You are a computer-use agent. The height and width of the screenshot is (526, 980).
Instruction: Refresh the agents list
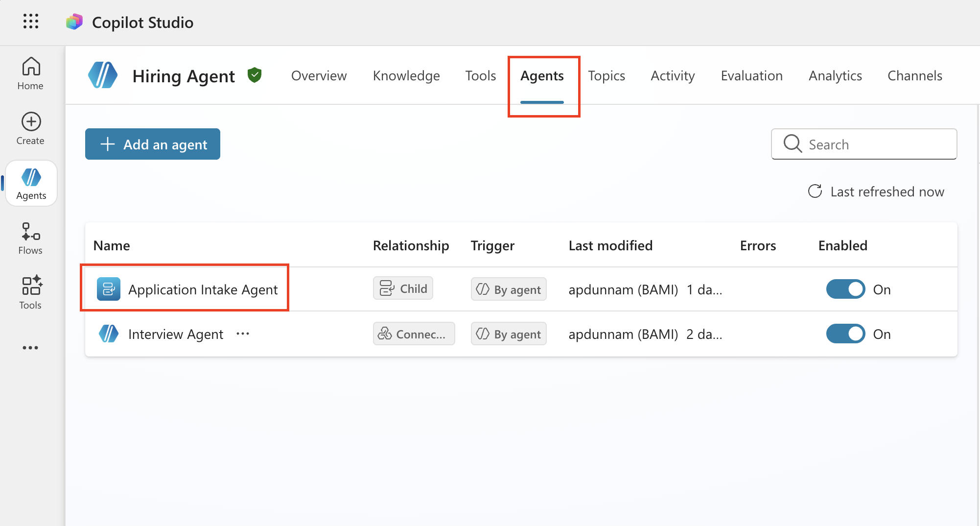coord(815,191)
